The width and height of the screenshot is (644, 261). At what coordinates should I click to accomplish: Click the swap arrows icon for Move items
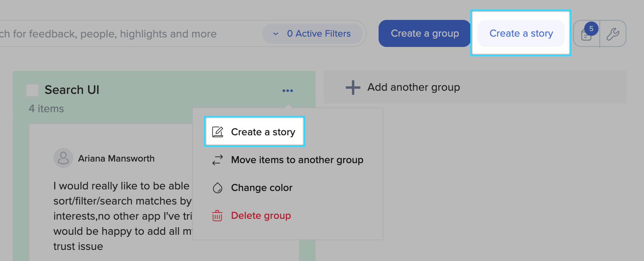point(218,160)
